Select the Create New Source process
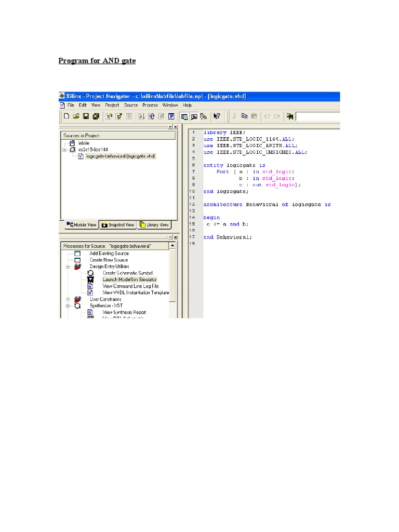This screenshot has width=399, height=532. point(109,260)
